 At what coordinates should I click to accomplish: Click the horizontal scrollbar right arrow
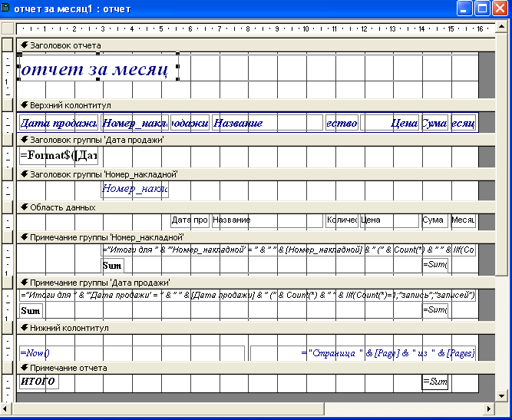point(489,408)
